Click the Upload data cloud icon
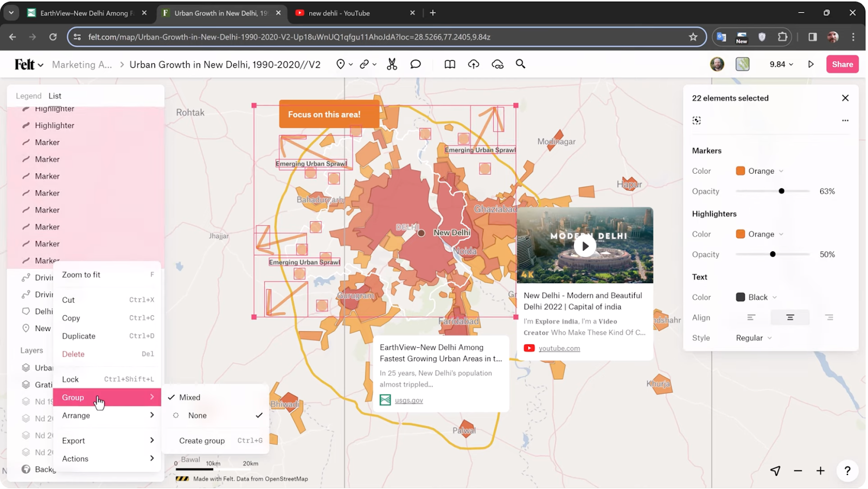 click(473, 64)
